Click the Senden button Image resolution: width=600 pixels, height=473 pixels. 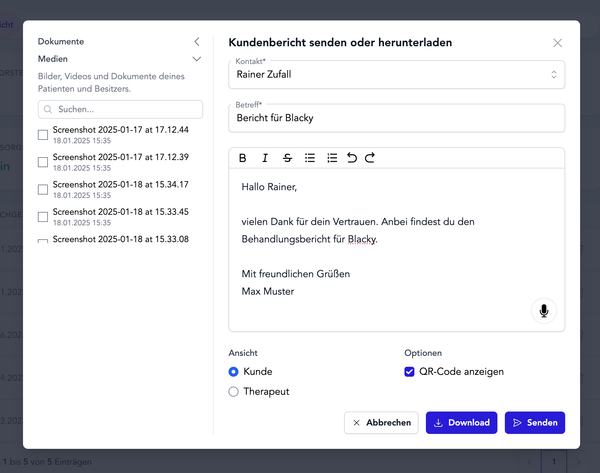coord(535,423)
